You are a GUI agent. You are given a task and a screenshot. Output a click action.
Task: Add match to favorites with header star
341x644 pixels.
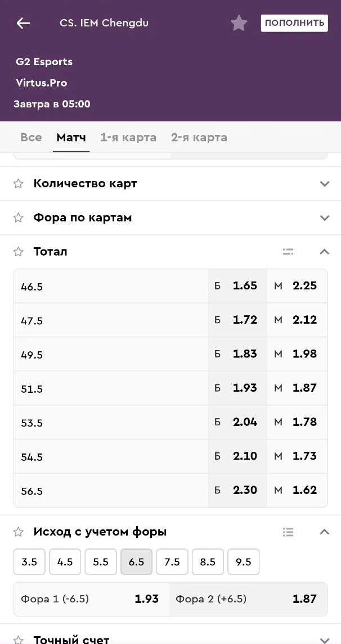(x=239, y=23)
